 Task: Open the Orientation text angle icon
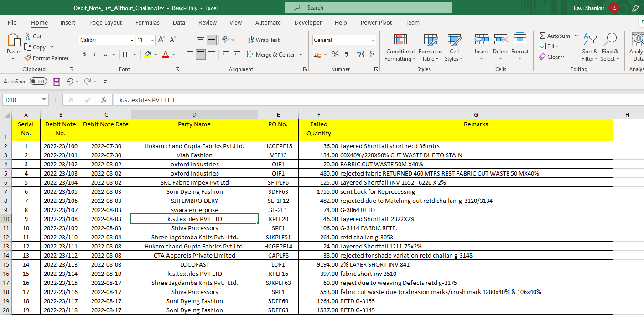(226, 40)
